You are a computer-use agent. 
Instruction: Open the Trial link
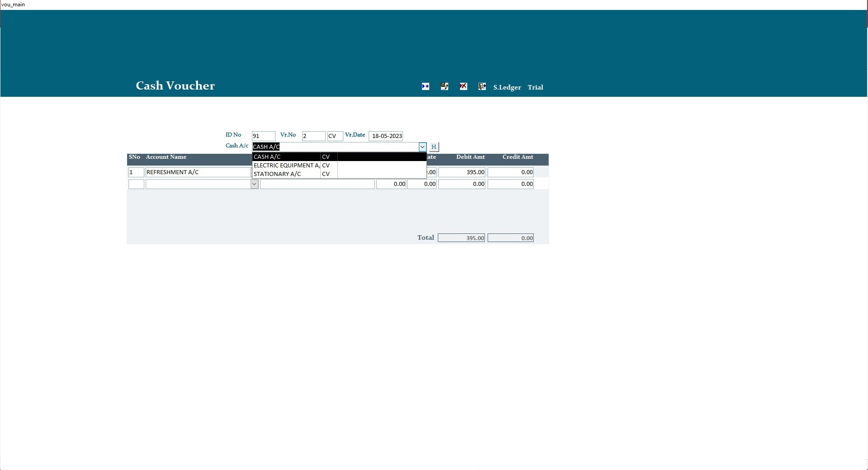(x=535, y=87)
